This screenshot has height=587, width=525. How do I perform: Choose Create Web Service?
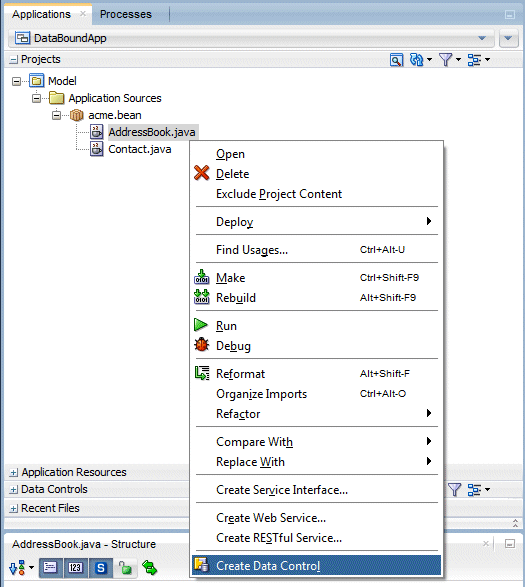click(x=317, y=518)
